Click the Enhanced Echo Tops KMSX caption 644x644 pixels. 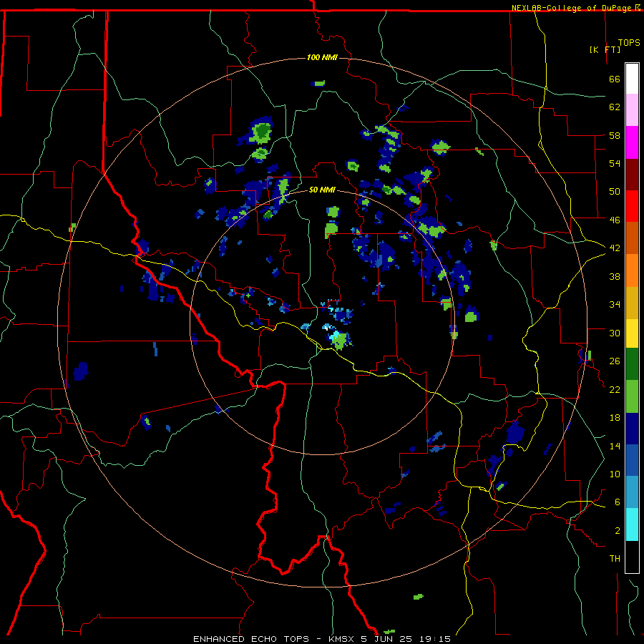pos(322,639)
